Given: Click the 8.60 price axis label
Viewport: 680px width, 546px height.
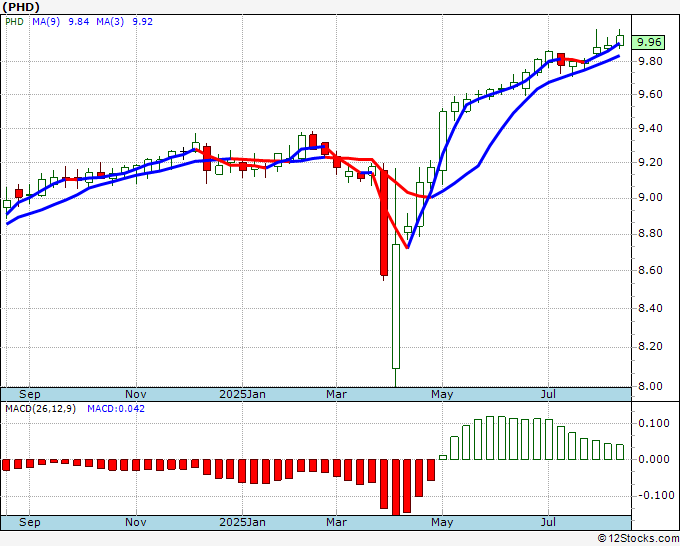Looking at the screenshot, I should click(650, 271).
